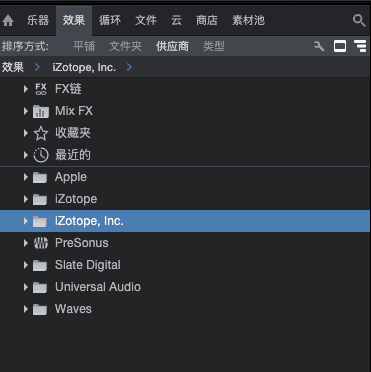Expand the selected iZotope, Inc. arrow
Viewport: 371px width, 372px height.
[x=25, y=221]
